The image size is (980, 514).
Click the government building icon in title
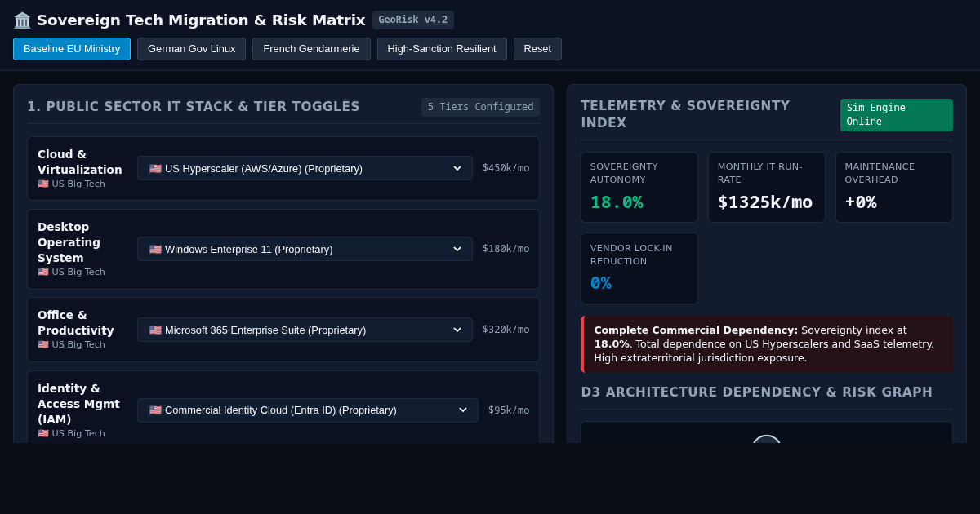[22, 20]
